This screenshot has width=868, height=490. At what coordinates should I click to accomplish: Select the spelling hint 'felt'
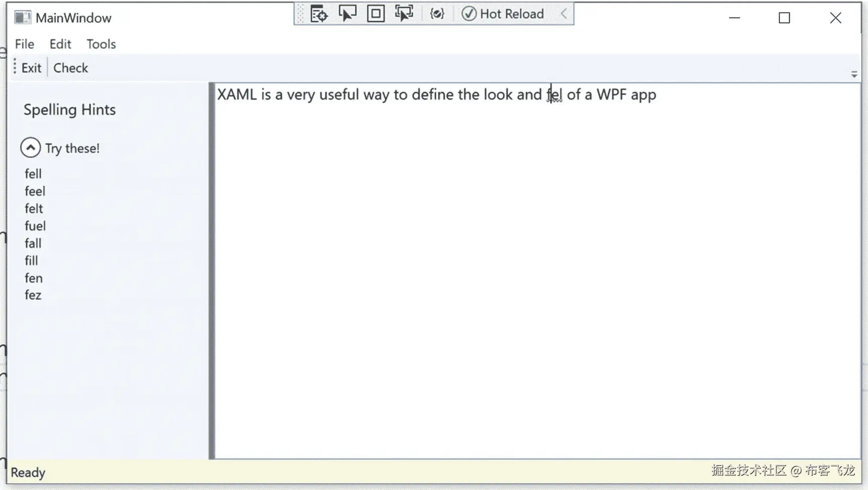[34, 209]
